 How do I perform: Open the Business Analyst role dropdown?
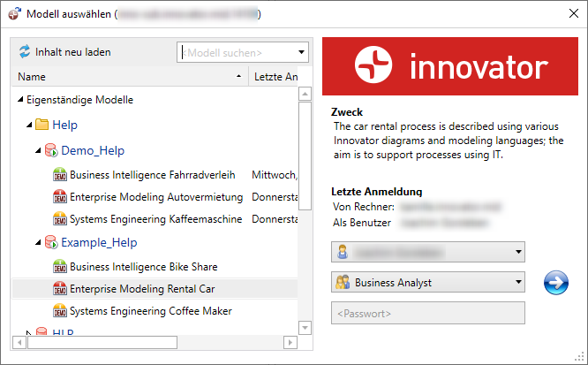point(516,284)
